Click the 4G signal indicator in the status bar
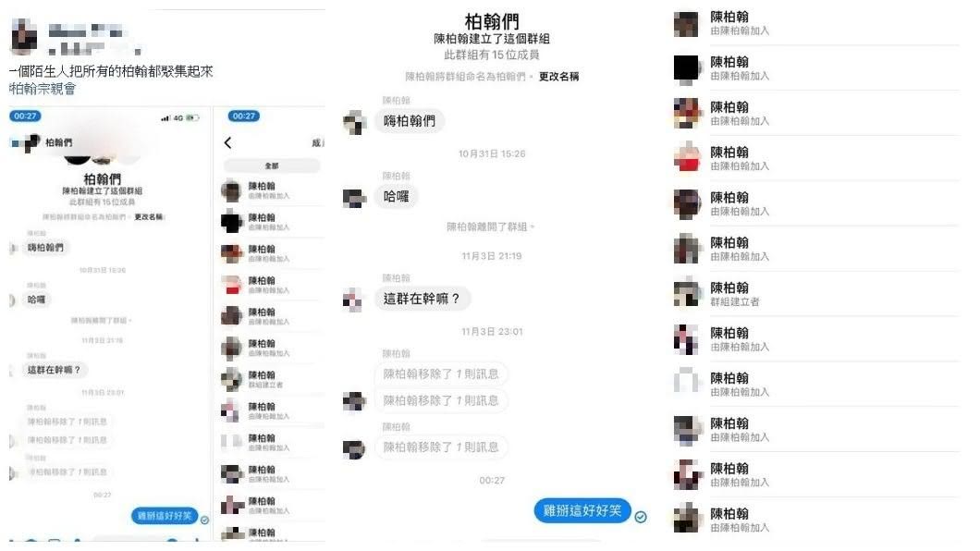 click(178, 117)
